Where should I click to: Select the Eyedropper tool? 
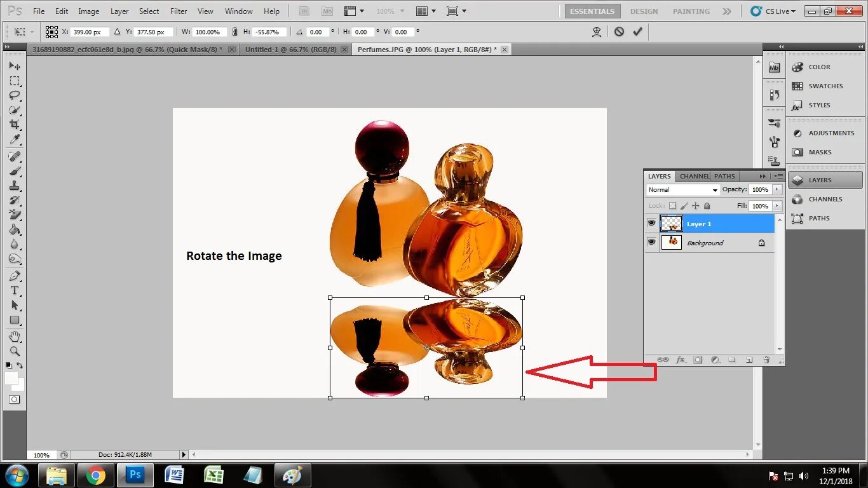click(15, 140)
